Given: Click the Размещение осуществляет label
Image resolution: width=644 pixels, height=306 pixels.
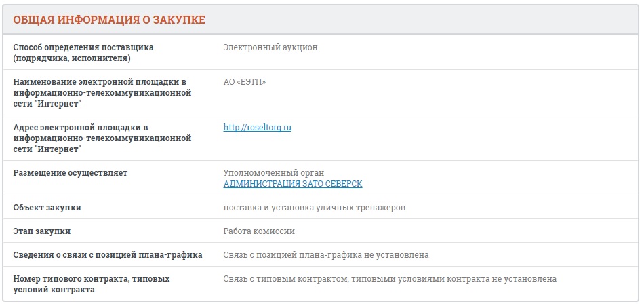Looking at the screenshot, I should [x=71, y=173].
